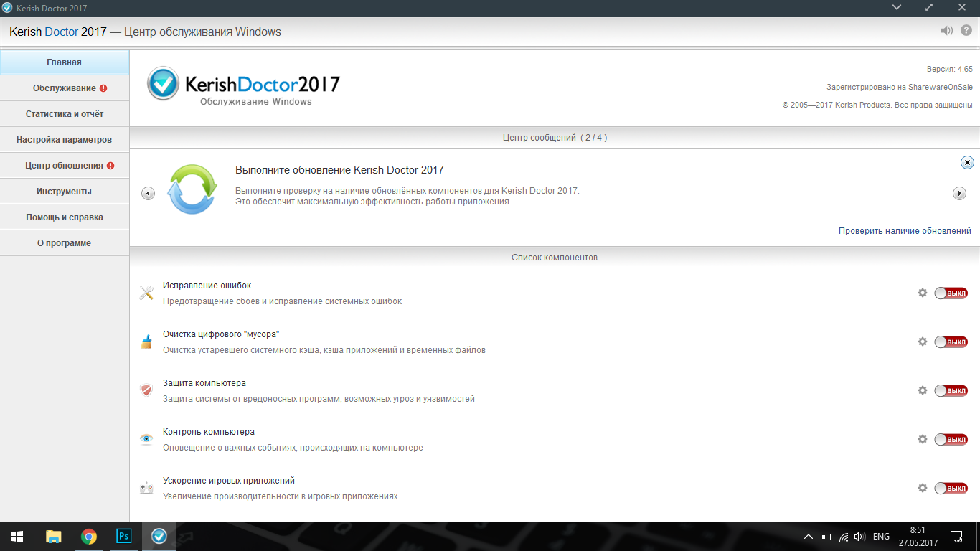Click the system volume tray icon
The height and width of the screenshot is (551, 980).
click(x=860, y=537)
